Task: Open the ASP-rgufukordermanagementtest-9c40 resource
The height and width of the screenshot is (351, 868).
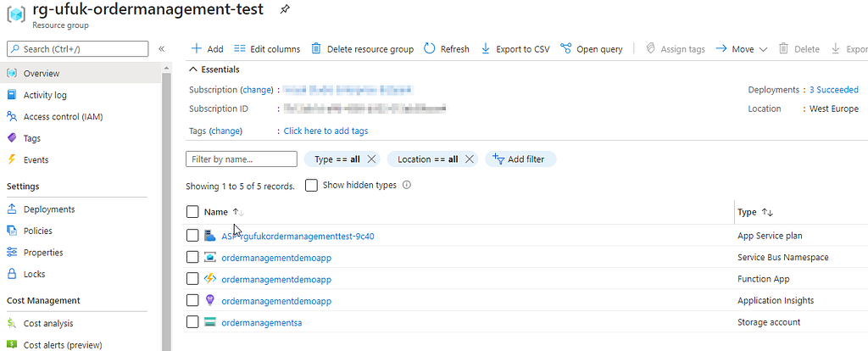Action: point(298,237)
